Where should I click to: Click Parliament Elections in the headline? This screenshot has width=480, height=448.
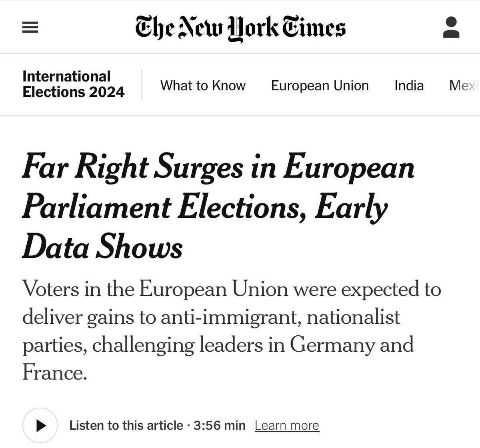click(165, 208)
